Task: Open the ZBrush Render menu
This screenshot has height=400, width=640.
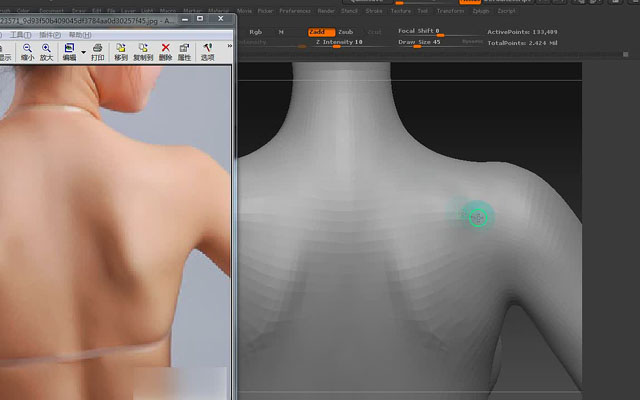Action: 326,11
